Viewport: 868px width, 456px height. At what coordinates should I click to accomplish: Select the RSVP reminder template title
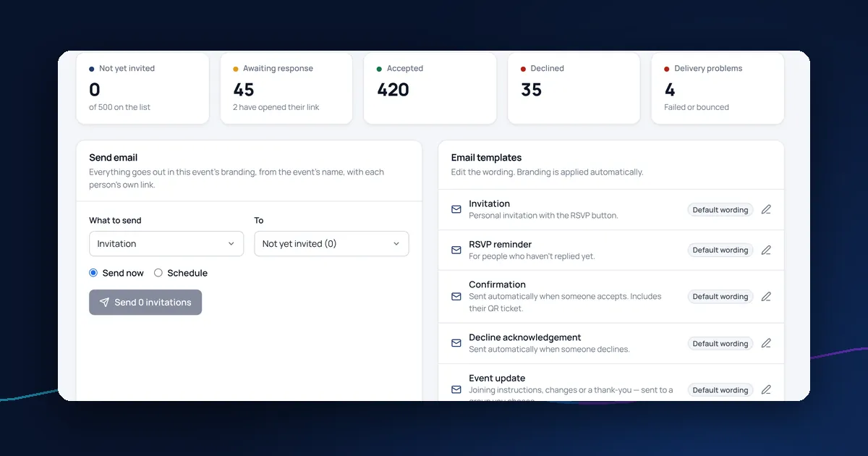click(501, 245)
